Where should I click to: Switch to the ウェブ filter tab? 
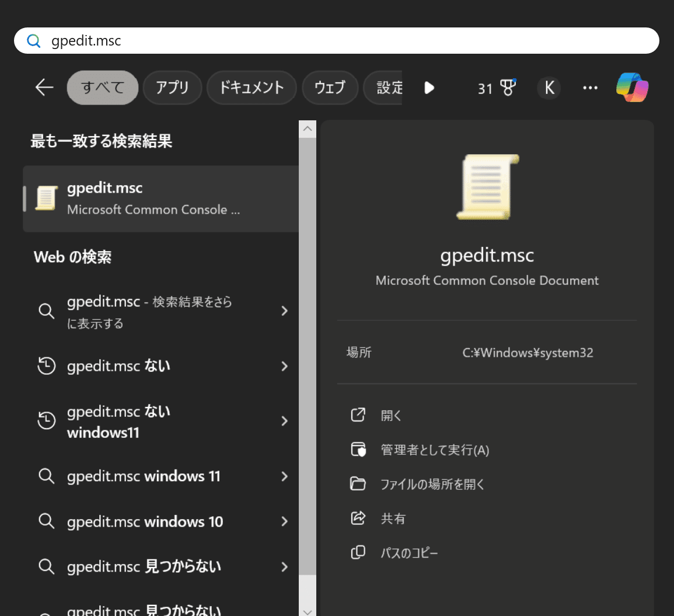(330, 88)
